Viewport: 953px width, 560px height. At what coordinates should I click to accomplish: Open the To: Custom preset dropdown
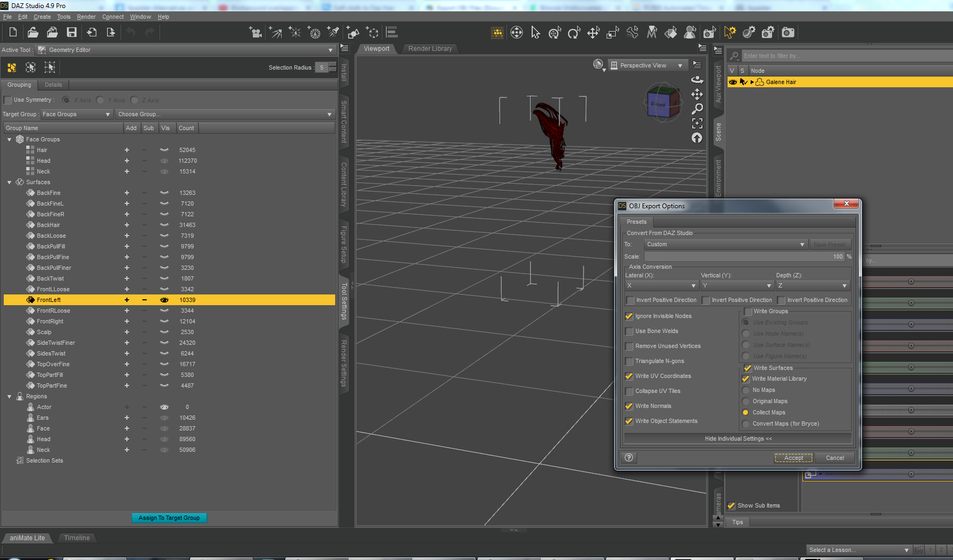[725, 245]
